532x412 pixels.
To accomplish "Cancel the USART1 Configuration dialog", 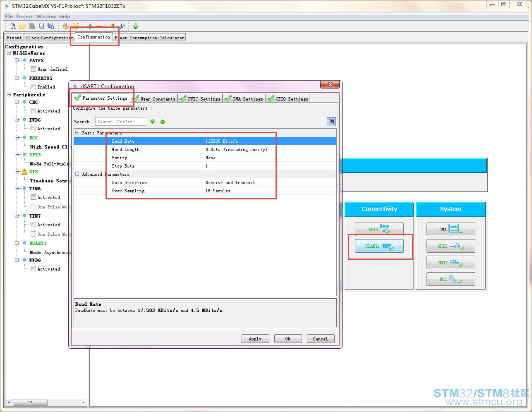I will coord(321,339).
